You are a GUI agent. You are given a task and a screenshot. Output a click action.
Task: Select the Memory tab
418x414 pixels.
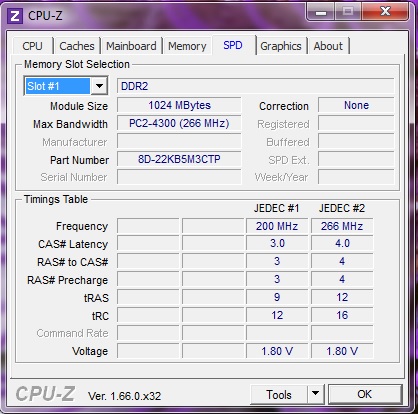(187, 46)
